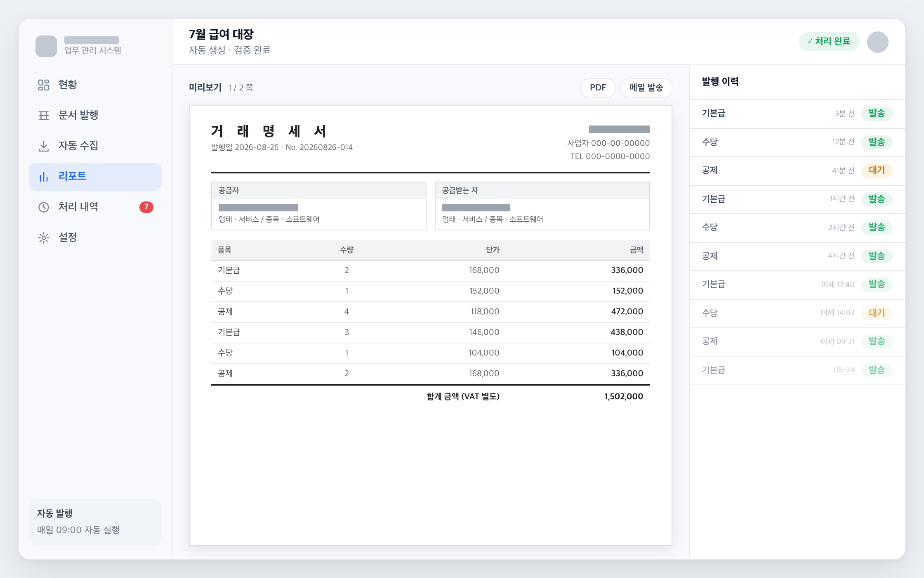The image size is (924, 578).
Task: Click the 146,000 unit price cell
Action: pyautogui.click(x=484, y=332)
